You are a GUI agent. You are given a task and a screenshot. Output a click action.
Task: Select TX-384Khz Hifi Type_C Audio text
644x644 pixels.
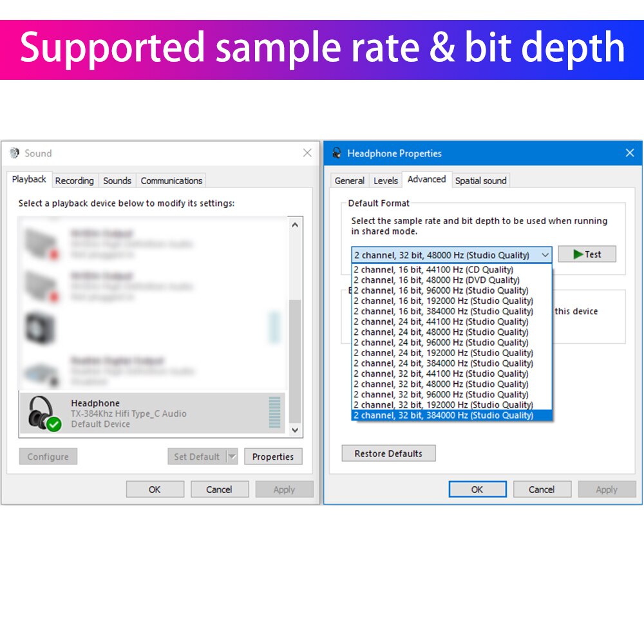coord(129,413)
